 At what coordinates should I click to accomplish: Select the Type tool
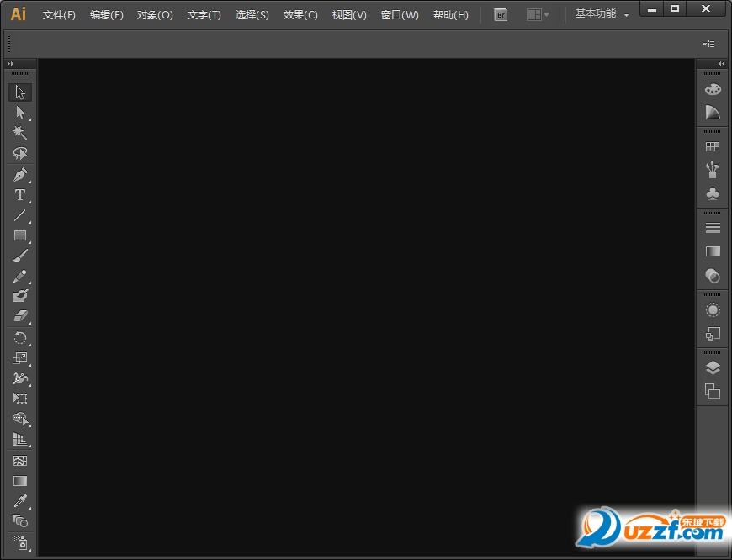(20, 194)
